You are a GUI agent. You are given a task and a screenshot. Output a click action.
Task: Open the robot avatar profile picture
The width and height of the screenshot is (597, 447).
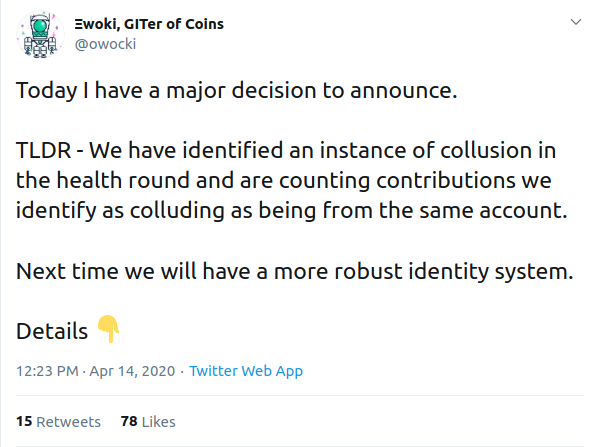(40, 35)
